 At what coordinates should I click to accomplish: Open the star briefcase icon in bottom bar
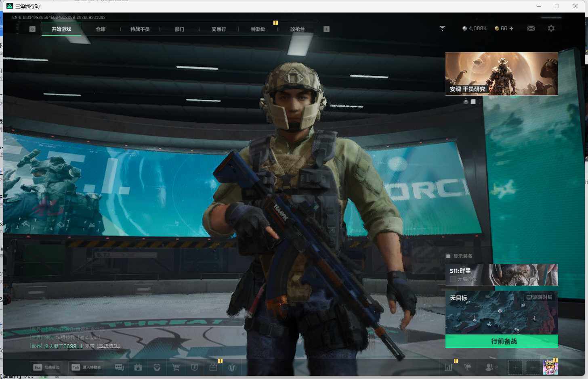coord(138,367)
